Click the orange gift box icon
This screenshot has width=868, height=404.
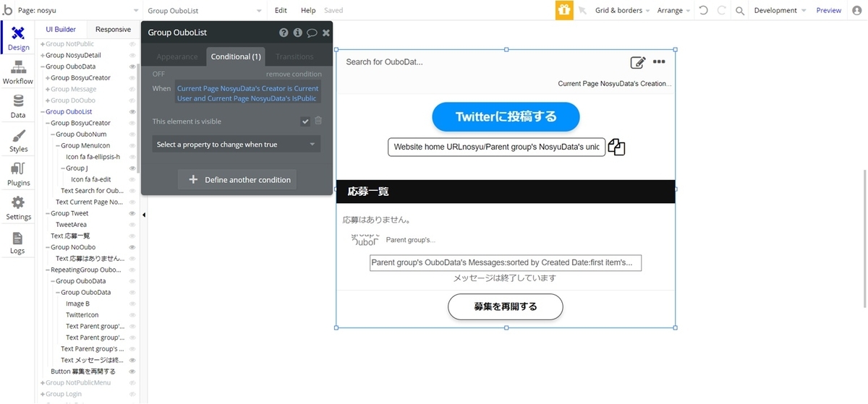tap(564, 10)
